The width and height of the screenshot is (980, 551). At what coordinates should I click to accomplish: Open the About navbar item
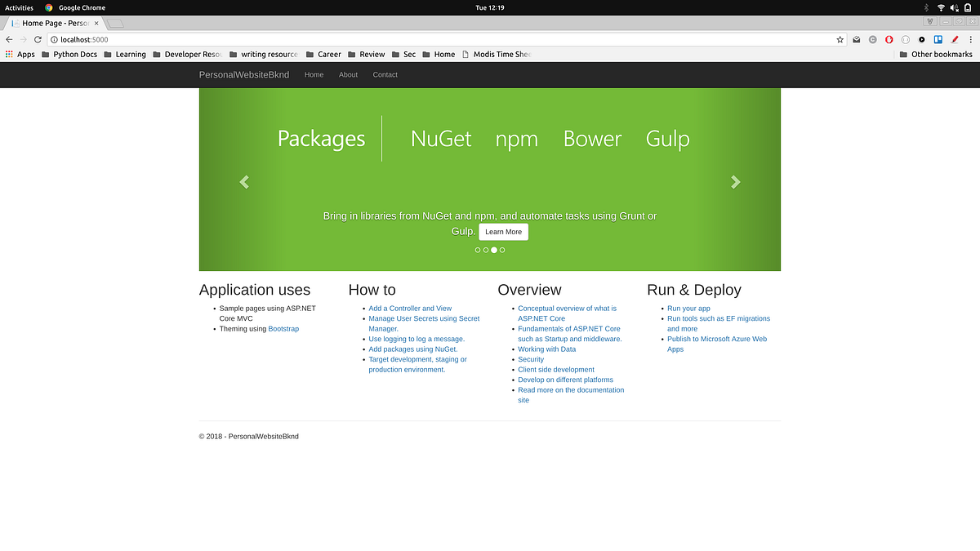tap(348, 74)
